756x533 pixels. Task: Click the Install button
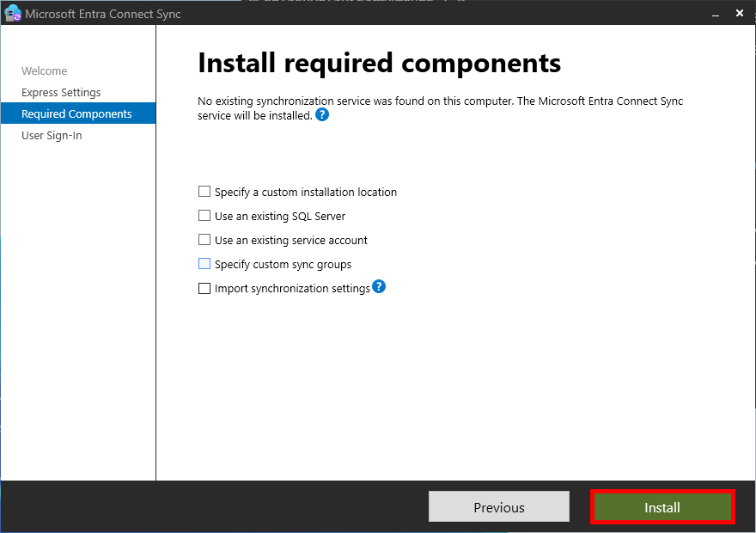tap(662, 506)
